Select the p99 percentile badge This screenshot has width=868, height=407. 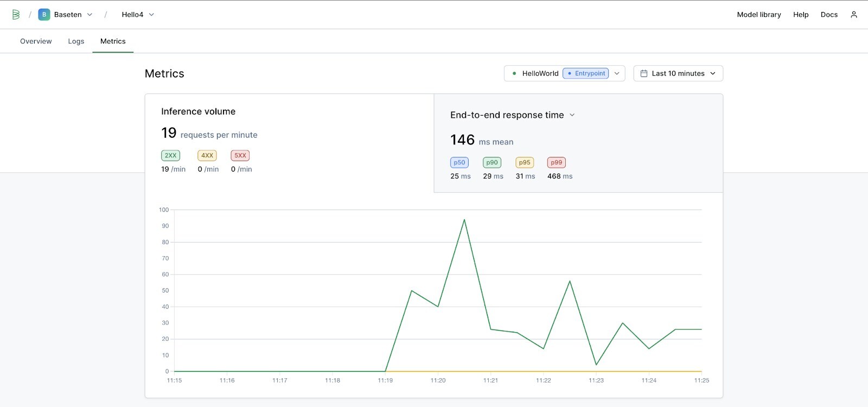pyautogui.click(x=556, y=163)
